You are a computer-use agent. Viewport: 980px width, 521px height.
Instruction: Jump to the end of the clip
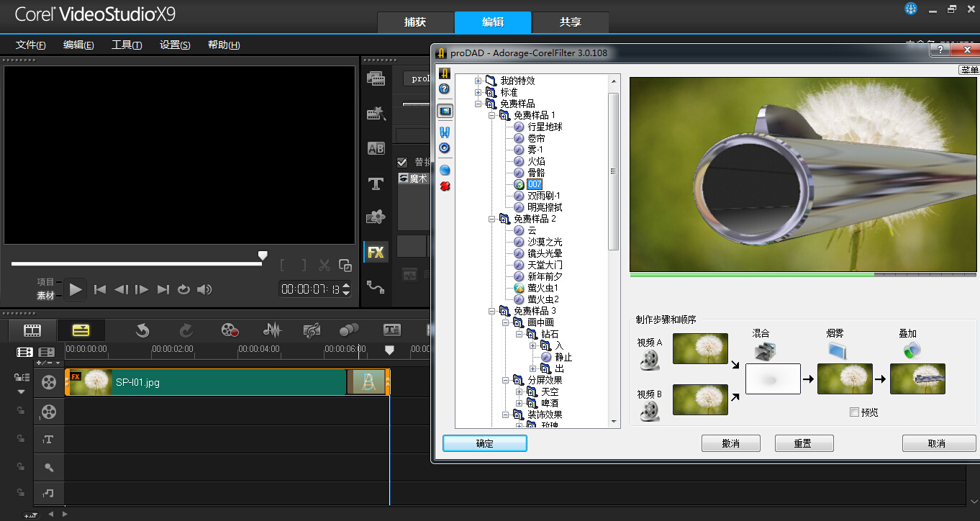(163, 289)
